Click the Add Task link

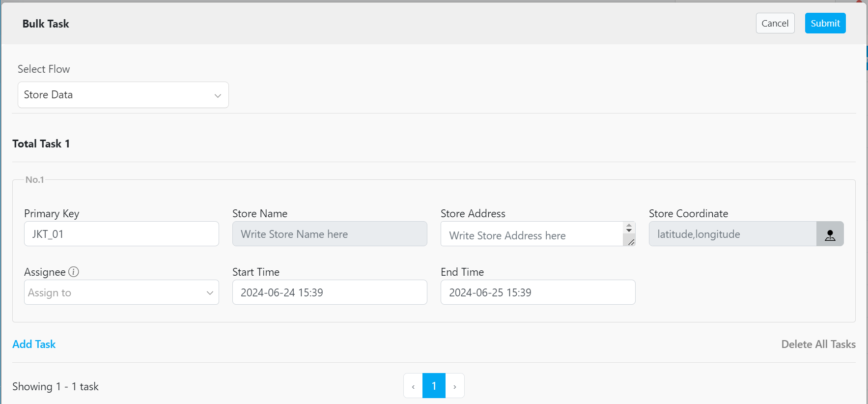(34, 344)
